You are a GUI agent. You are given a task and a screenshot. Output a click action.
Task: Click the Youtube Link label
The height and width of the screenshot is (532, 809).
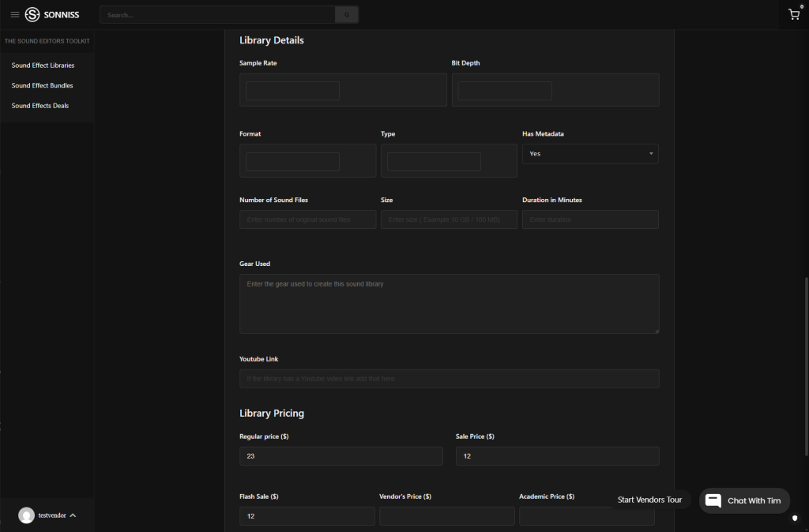tap(258, 359)
